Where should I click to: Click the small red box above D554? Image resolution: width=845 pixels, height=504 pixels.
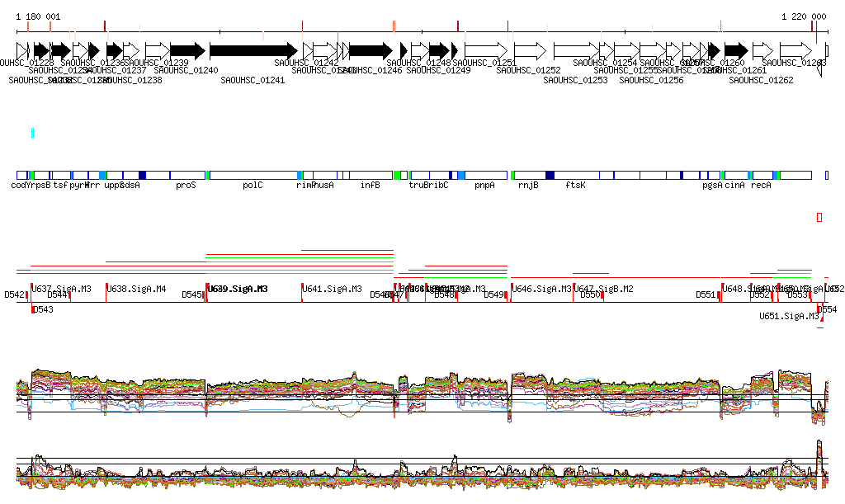[x=819, y=218]
